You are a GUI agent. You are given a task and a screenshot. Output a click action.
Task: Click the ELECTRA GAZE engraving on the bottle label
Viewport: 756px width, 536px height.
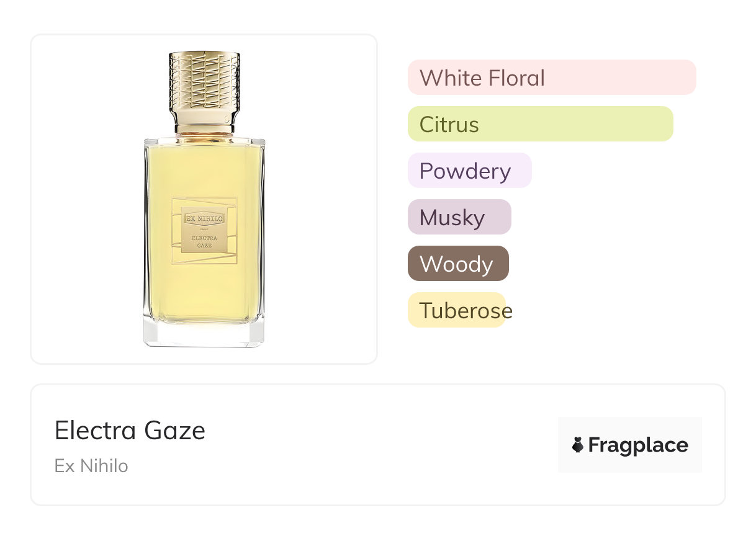point(204,241)
